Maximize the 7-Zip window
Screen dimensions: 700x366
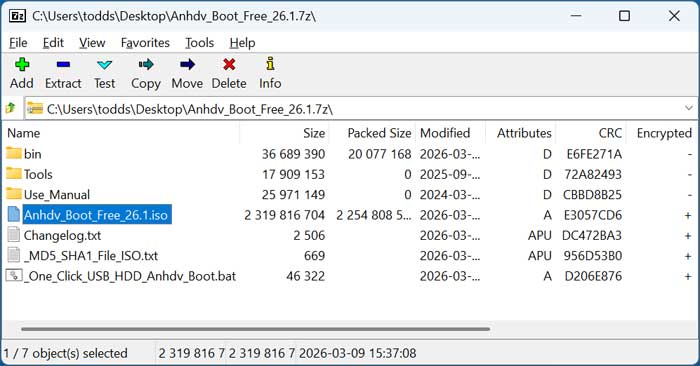click(x=624, y=16)
